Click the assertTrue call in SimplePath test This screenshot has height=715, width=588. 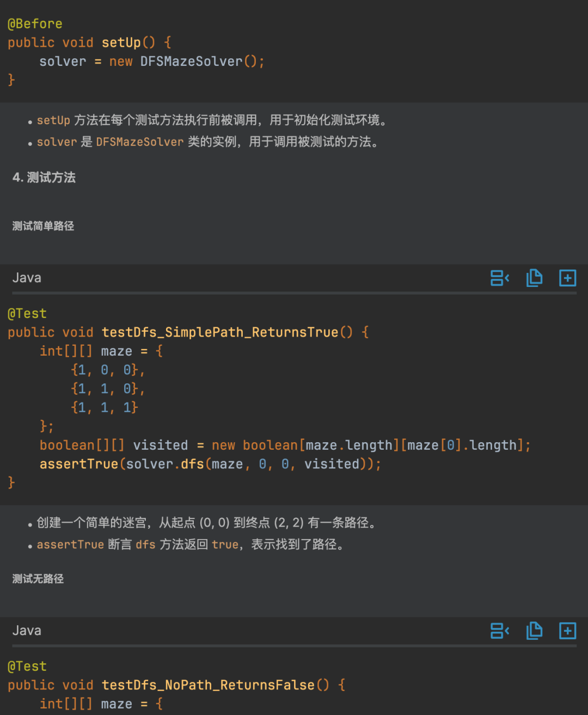click(210, 464)
